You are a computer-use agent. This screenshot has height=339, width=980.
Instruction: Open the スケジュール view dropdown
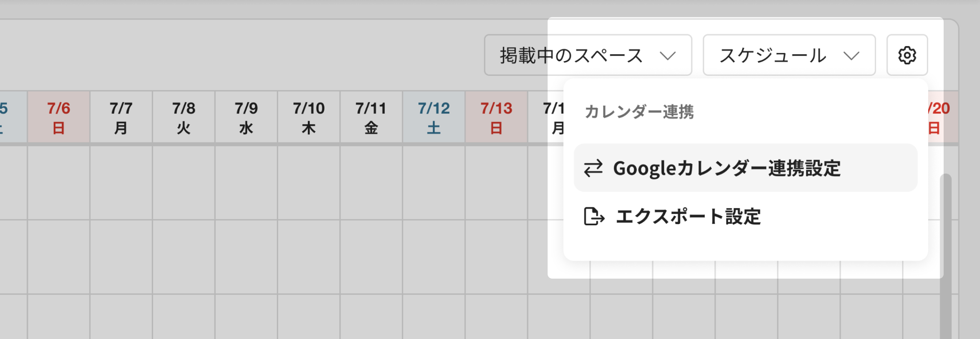coord(789,55)
